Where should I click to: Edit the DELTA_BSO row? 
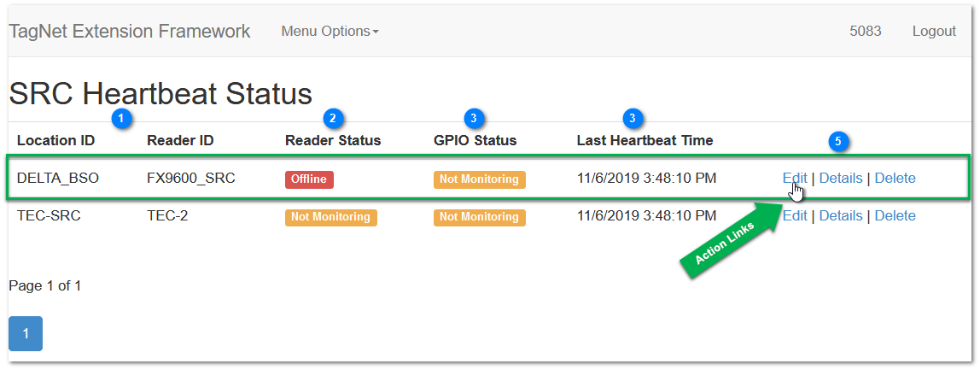795,179
